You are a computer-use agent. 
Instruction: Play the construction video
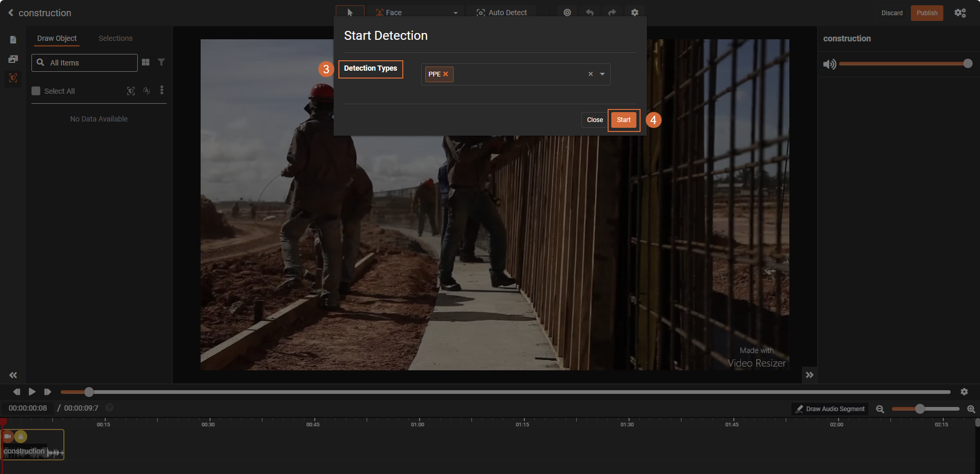[x=32, y=392]
